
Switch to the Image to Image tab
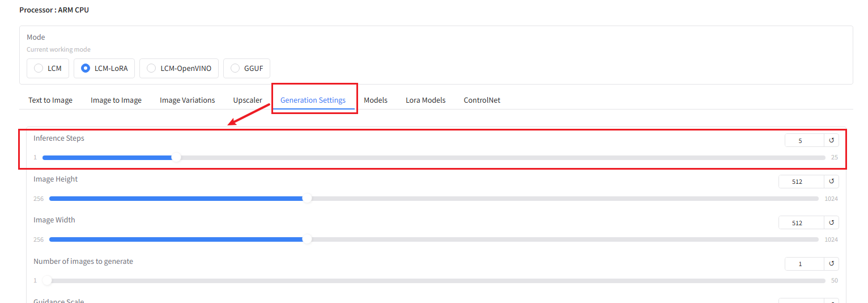[116, 100]
